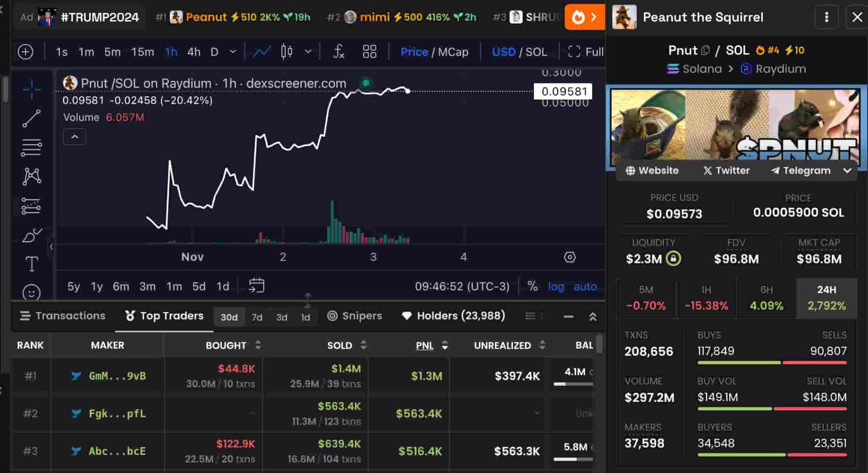Viewport: 868px width, 473px height.
Task: Switch the chart price scale to log
Action: tap(555, 286)
